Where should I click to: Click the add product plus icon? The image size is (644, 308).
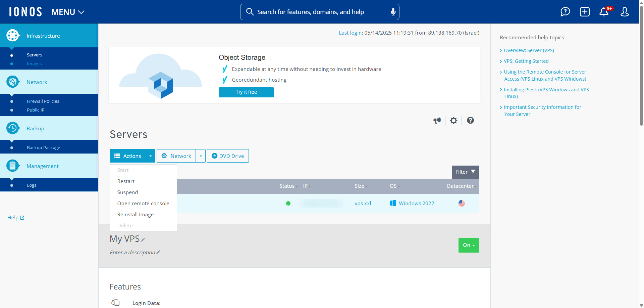pyautogui.click(x=585, y=12)
